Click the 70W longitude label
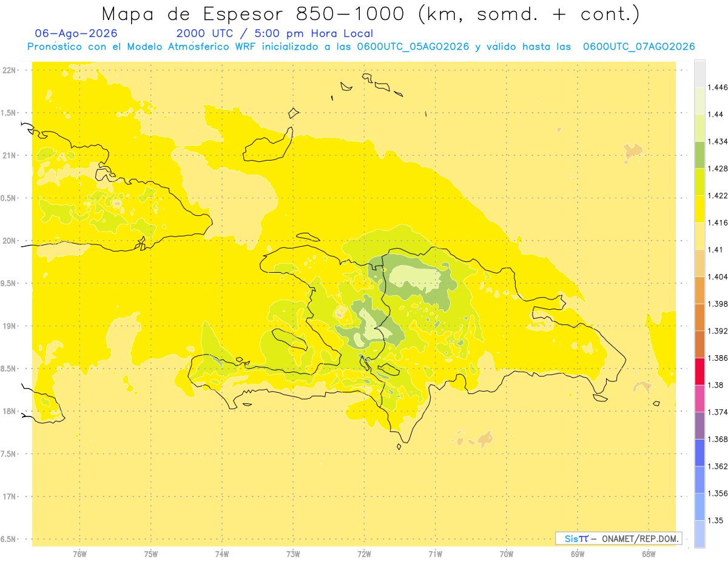 point(507,554)
